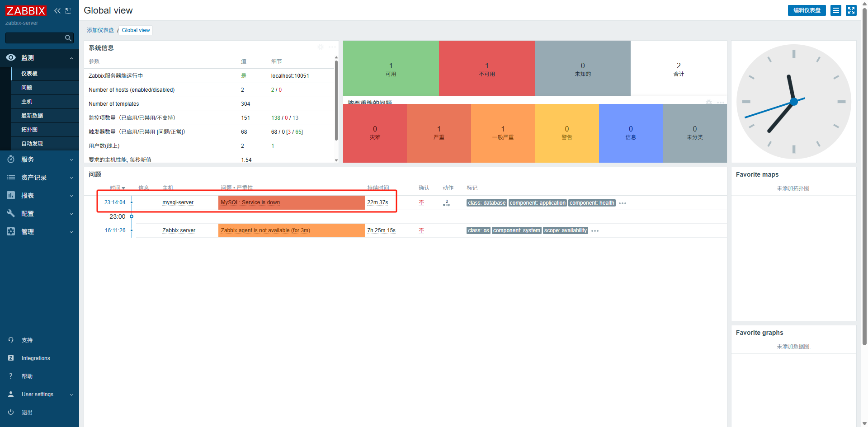The width and height of the screenshot is (868, 427).
Task: Open the actions icon for mysql-server problem
Action: coord(446,203)
